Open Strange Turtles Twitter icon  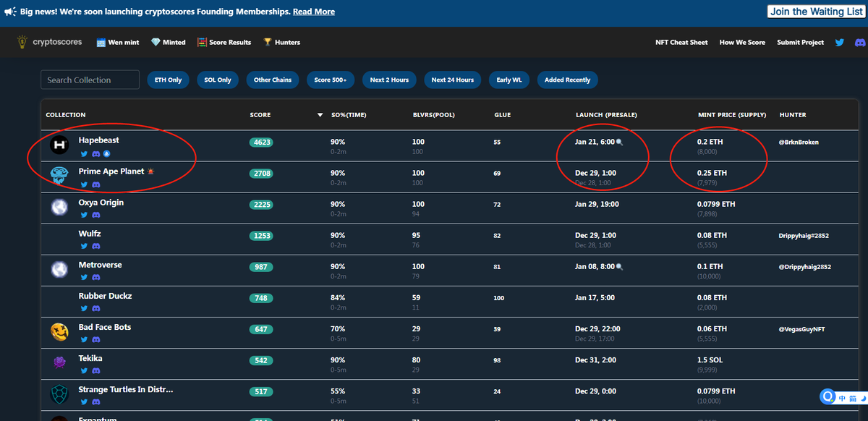click(84, 402)
